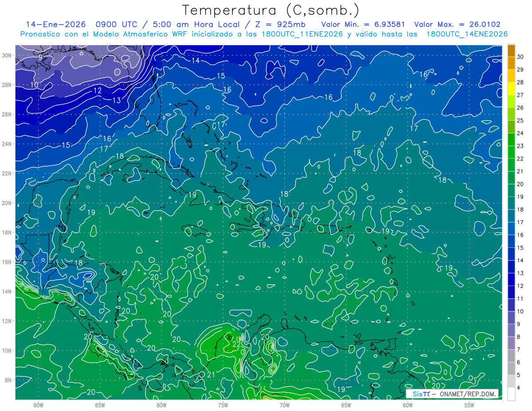Click the '28N' latitude axis label
This screenshot has width=532, height=411.
click(7, 85)
